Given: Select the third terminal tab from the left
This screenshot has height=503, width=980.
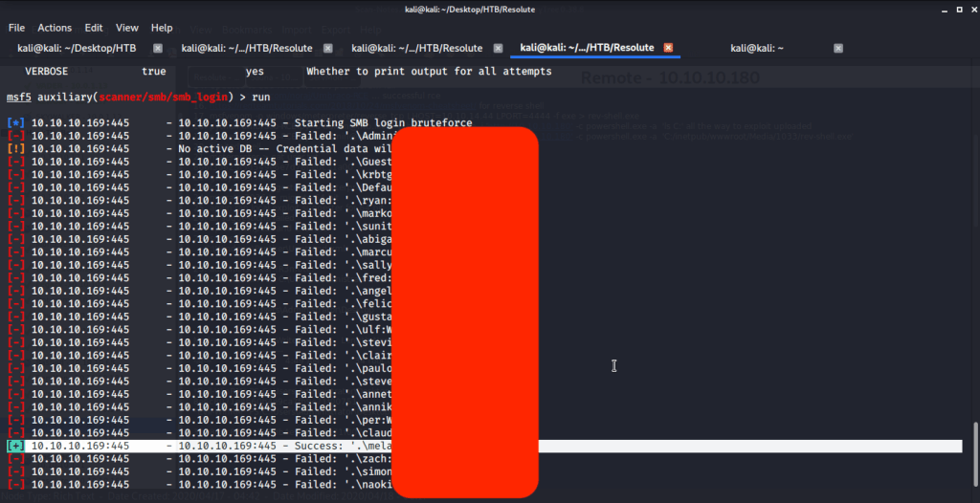Looking at the screenshot, I should point(416,48).
